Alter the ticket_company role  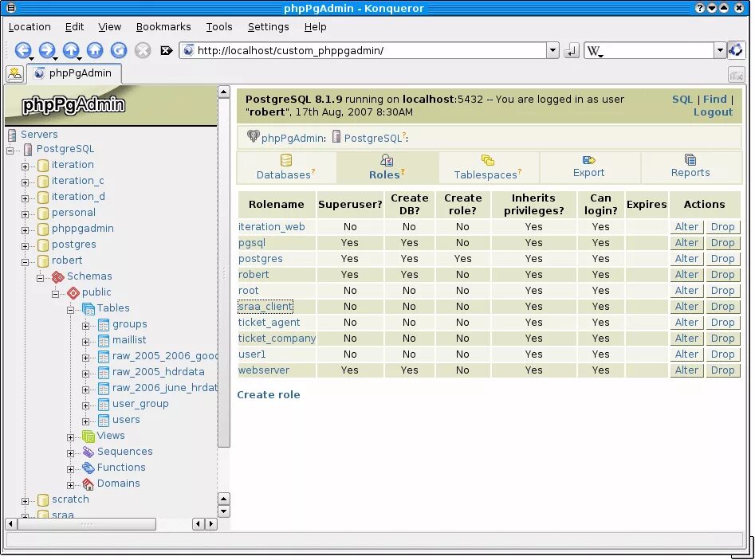pyautogui.click(x=686, y=339)
